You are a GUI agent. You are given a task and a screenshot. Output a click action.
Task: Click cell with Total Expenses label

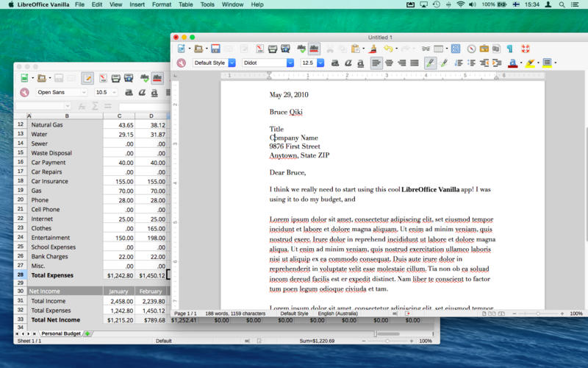[51, 275]
